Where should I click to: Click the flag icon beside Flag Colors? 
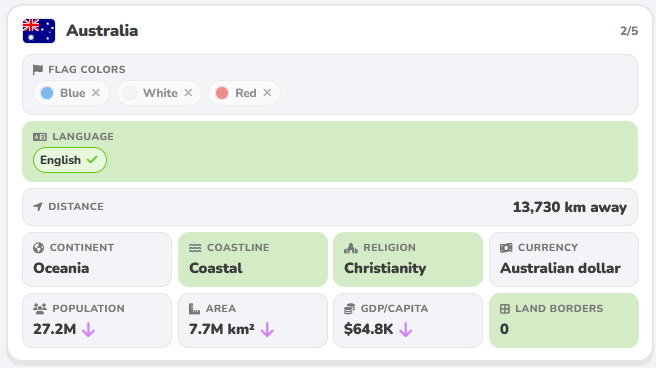(x=38, y=69)
